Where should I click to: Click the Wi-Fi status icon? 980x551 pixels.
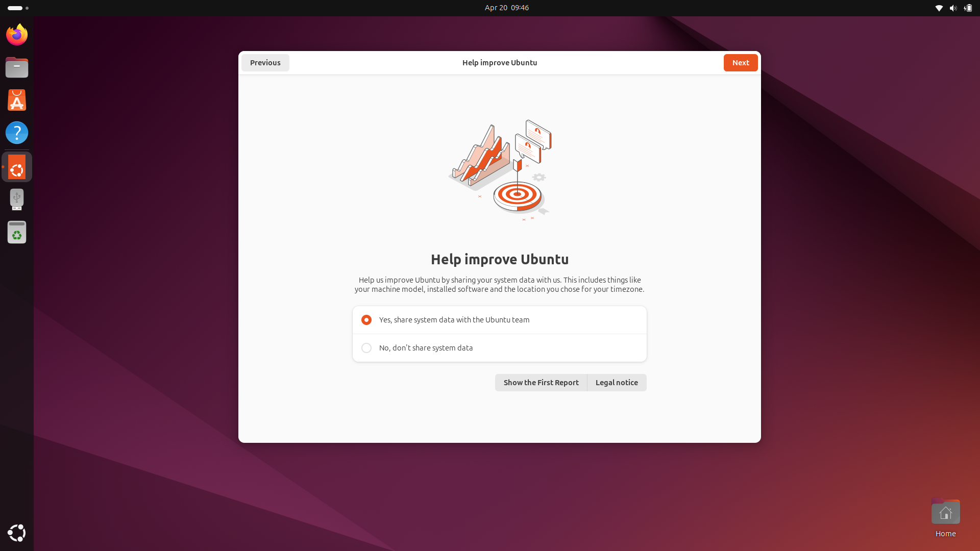click(x=939, y=8)
